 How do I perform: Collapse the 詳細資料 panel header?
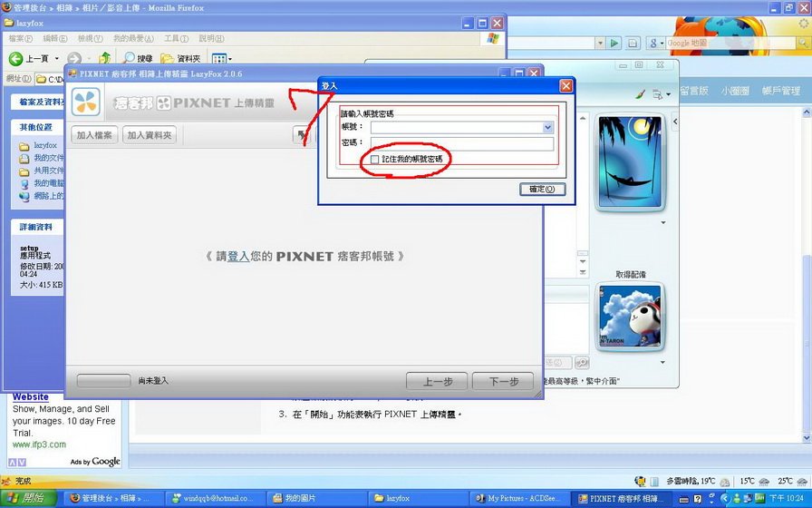point(37,227)
